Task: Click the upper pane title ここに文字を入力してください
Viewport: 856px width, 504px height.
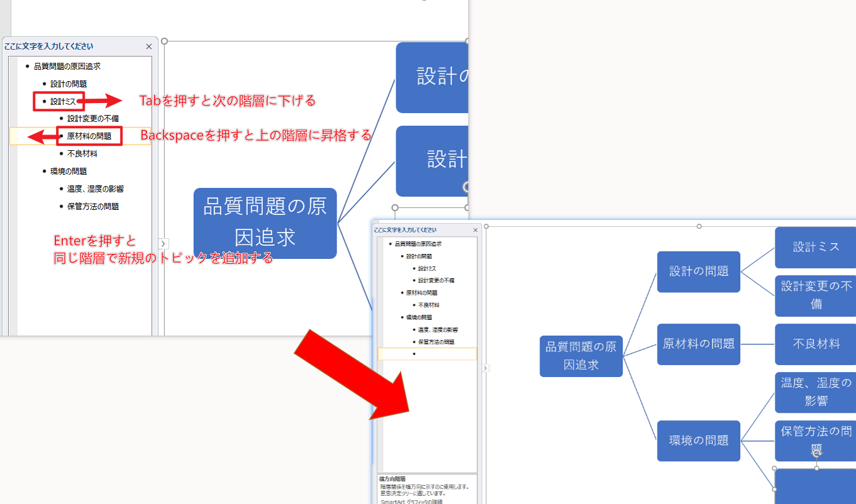Action: pyautogui.click(x=48, y=47)
